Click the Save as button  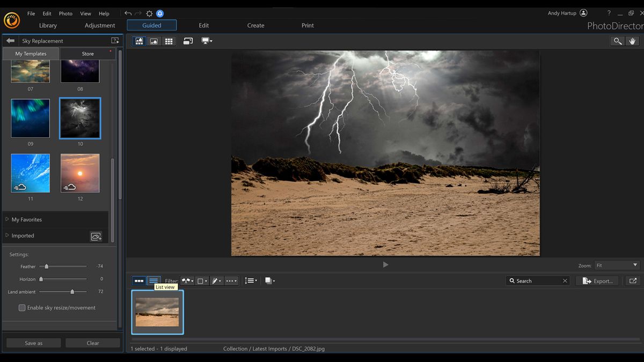click(33, 343)
